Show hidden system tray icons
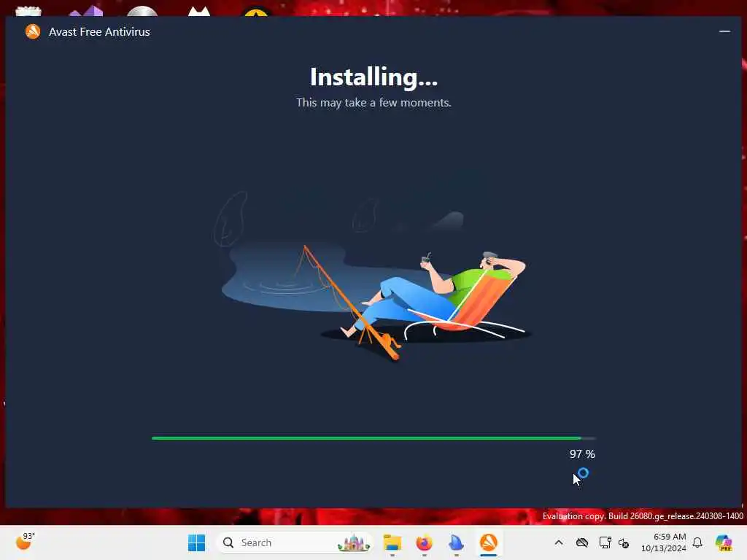This screenshot has width=747, height=560. [558, 542]
